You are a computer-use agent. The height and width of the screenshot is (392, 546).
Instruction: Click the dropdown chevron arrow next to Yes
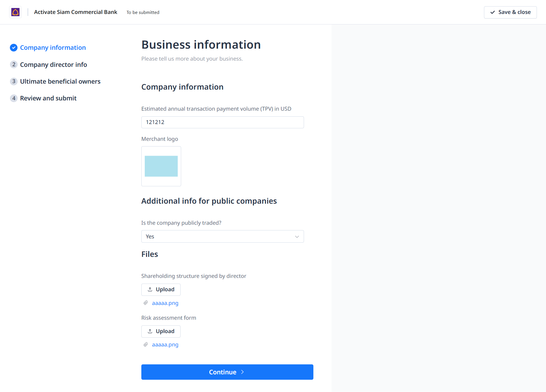(x=297, y=237)
